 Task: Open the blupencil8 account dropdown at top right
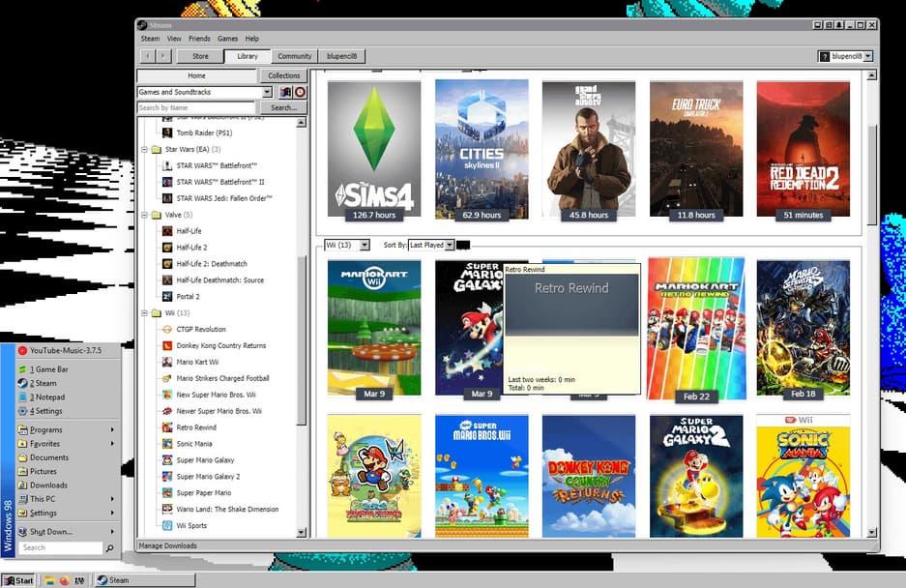tap(868, 56)
